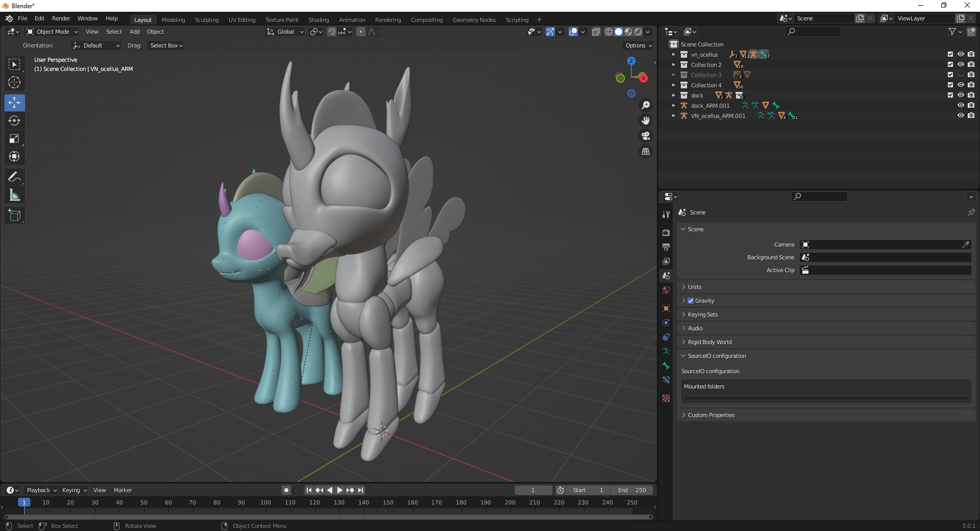Click the Add Cube tool
This screenshot has width=980, height=531.
pyautogui.click(x=14, y=215)
